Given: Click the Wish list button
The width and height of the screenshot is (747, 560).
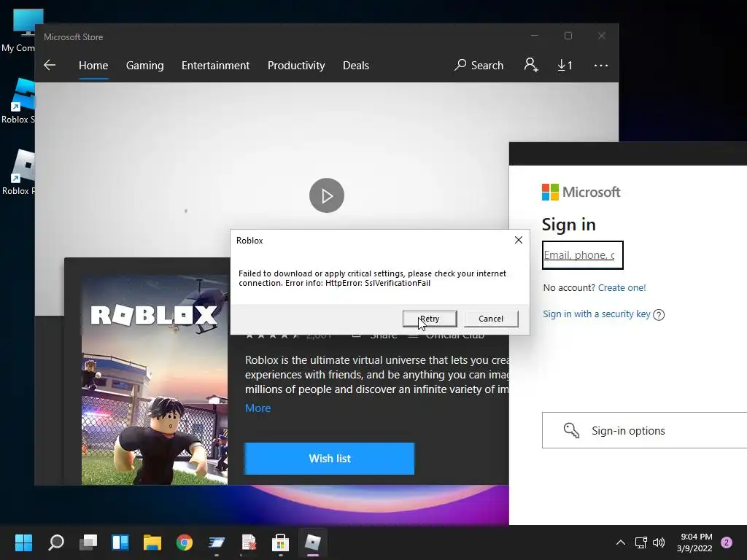Looking at the screenshot, I should click(329, 459).
